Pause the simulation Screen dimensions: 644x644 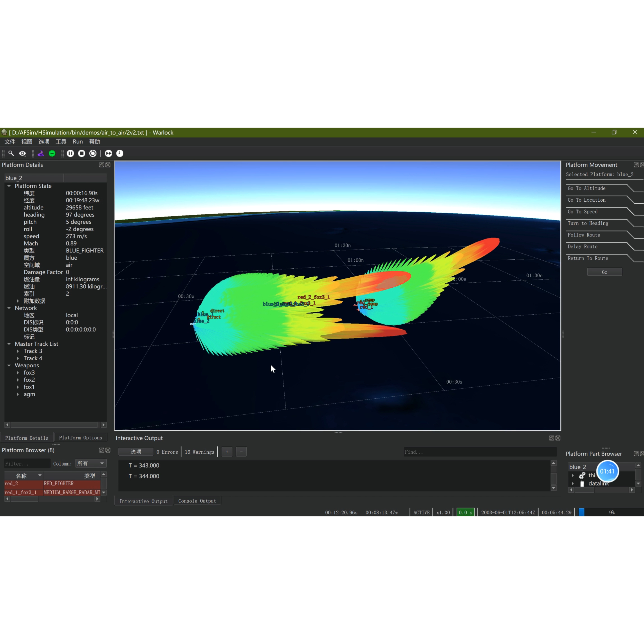[70, 153]
